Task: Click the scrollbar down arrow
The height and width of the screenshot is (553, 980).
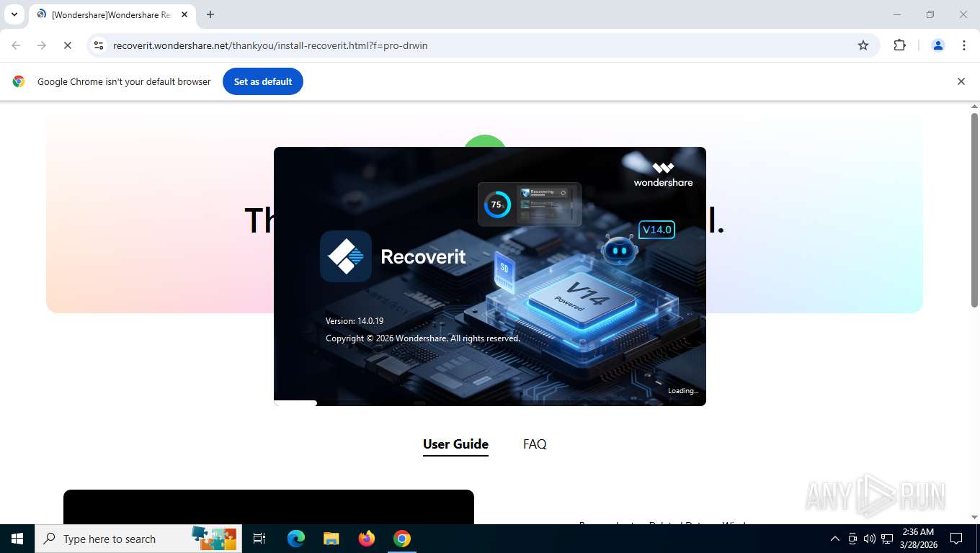Action: pos(974,517)
